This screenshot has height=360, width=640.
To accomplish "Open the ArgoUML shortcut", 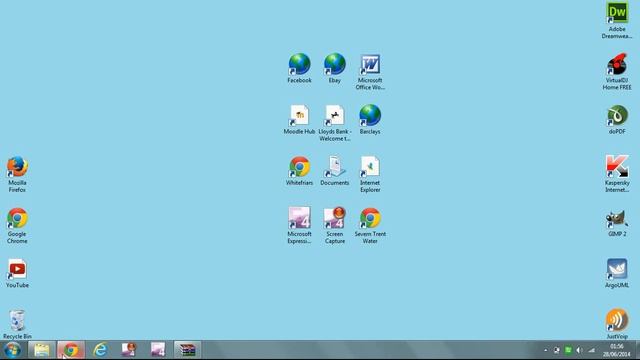I will tap(617, 273).
